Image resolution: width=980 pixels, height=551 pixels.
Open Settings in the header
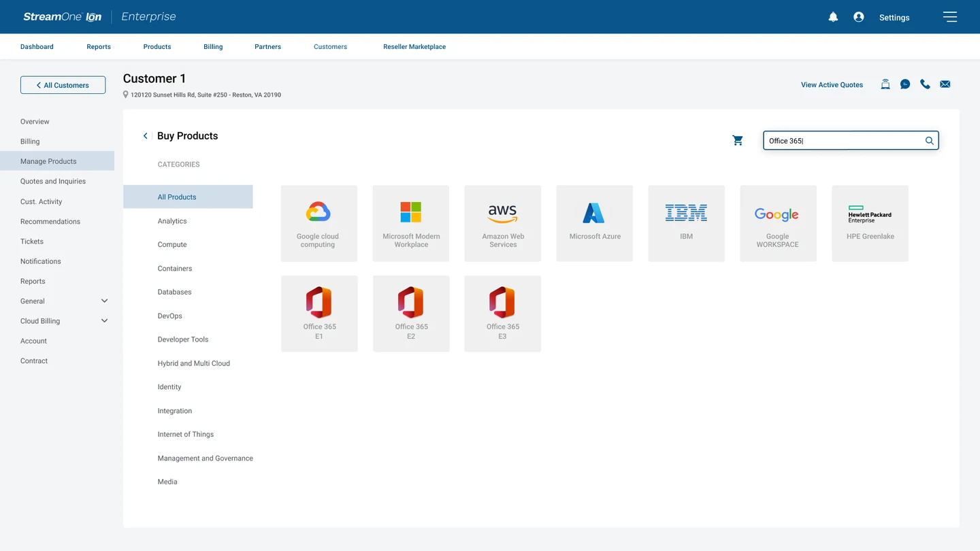[x=894, y=18]
